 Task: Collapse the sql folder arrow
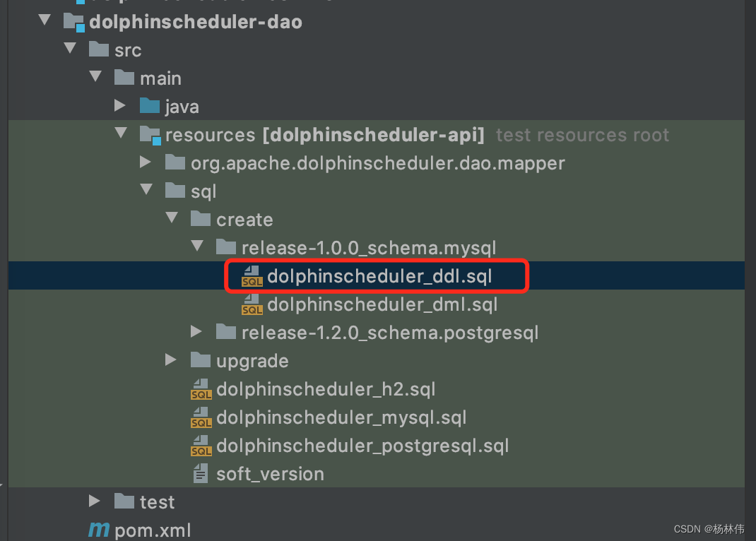(146, 189)
